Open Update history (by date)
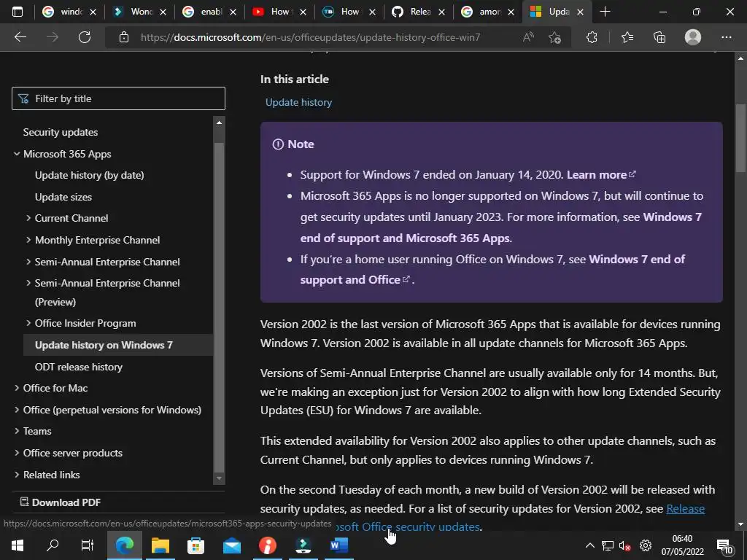Screen dimensions: 747x560 click(x=90, y=175)
